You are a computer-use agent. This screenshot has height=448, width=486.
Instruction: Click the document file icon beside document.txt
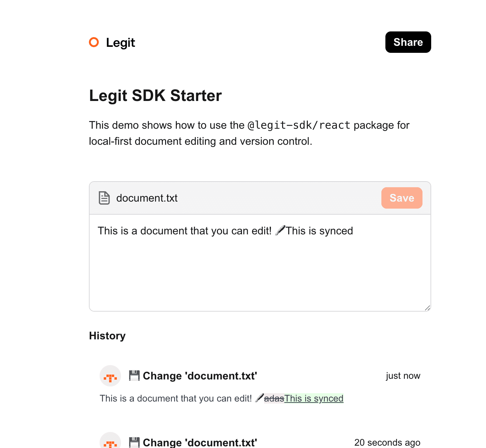coord(104,198)
